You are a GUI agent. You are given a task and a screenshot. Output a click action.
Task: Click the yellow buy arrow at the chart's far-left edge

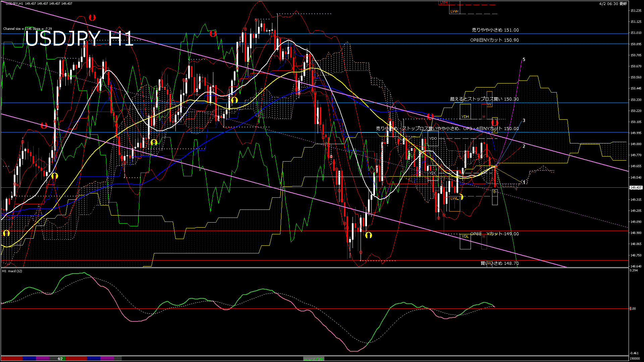6,233
